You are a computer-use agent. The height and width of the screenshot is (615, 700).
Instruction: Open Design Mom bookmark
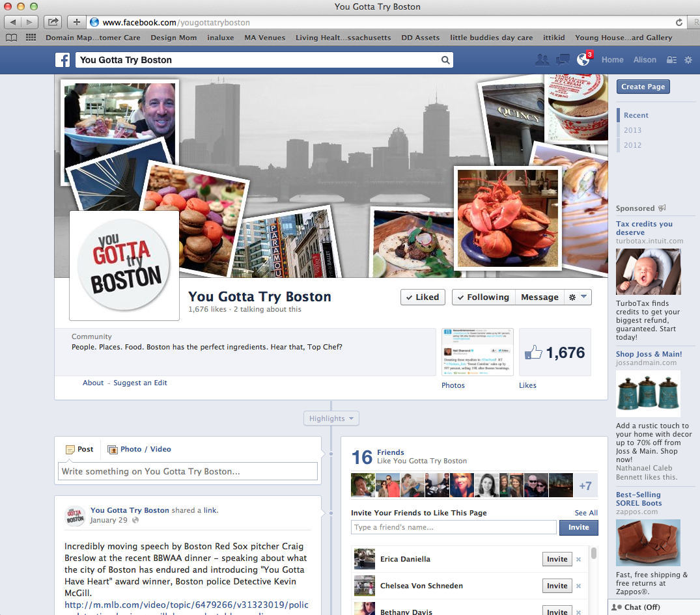174,38
